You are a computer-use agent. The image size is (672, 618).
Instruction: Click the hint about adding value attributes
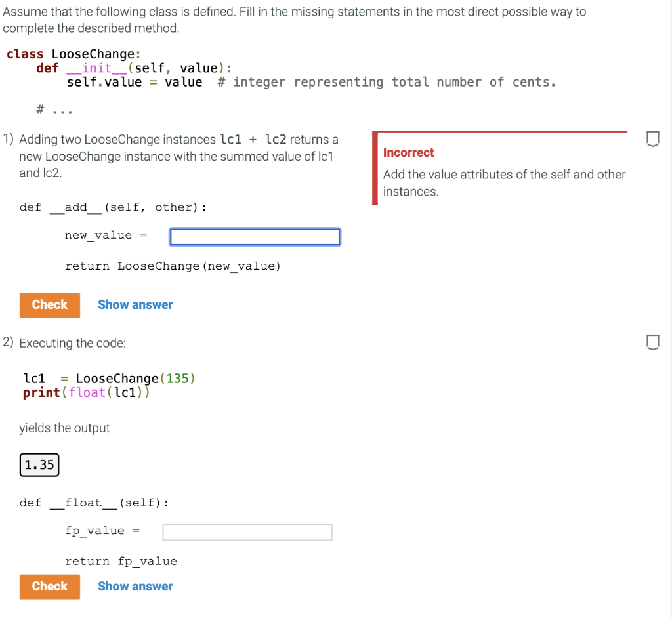[x=503, y=182]
